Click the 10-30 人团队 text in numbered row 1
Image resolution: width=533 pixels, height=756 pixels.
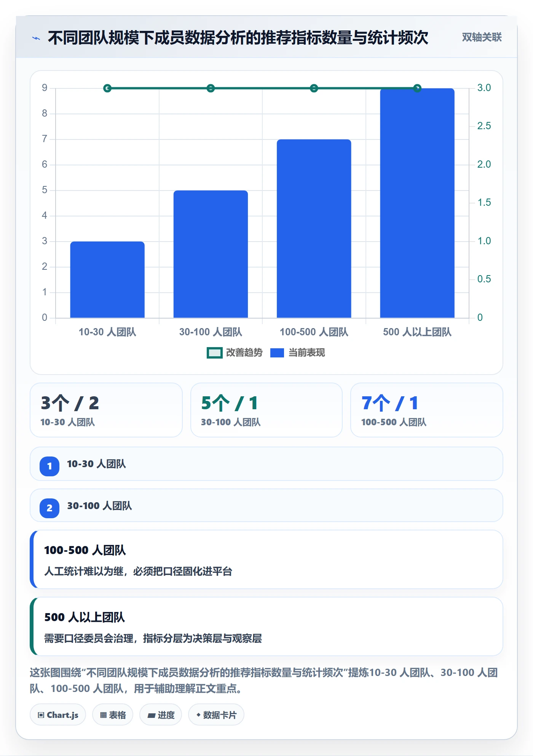(96, 464)
